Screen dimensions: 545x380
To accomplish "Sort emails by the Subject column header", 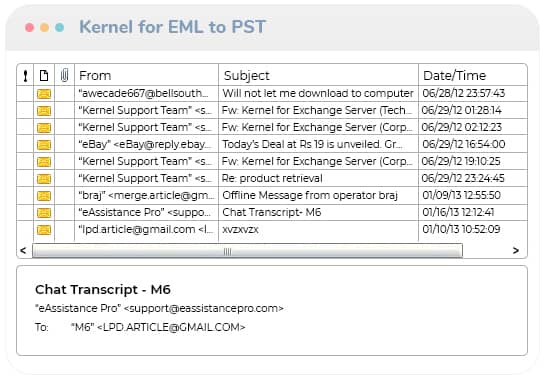I will pos(246,75).
